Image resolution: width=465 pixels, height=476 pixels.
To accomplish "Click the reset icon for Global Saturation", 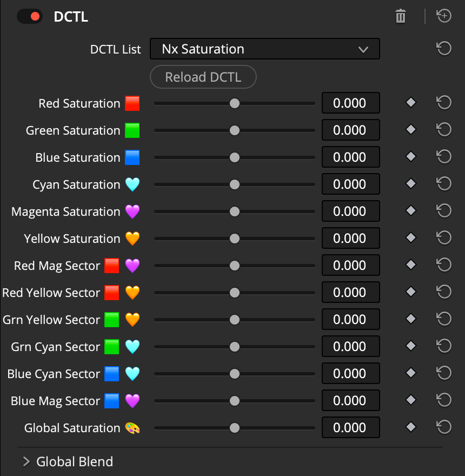I will point(444,427).
